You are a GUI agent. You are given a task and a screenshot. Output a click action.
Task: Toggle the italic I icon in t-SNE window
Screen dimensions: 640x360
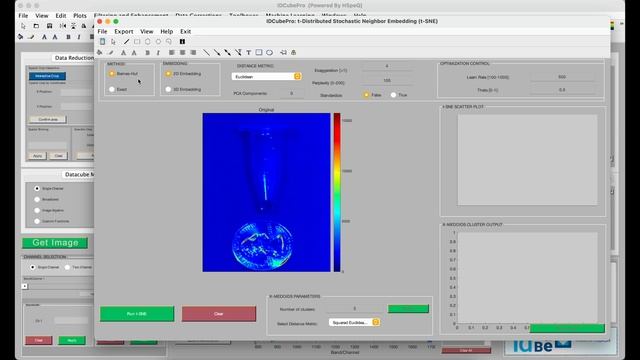tap(158, 53)
